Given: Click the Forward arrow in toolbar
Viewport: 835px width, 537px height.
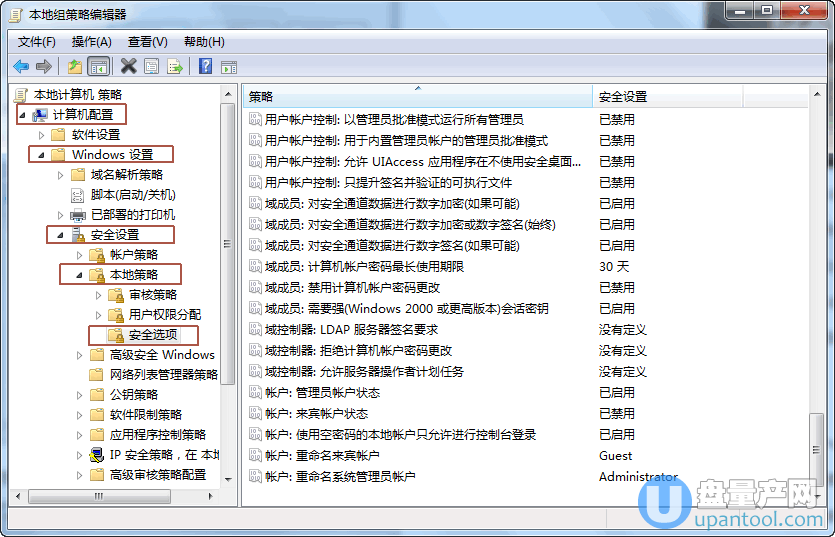Looking at the screenshot, I should click(44, 67).
